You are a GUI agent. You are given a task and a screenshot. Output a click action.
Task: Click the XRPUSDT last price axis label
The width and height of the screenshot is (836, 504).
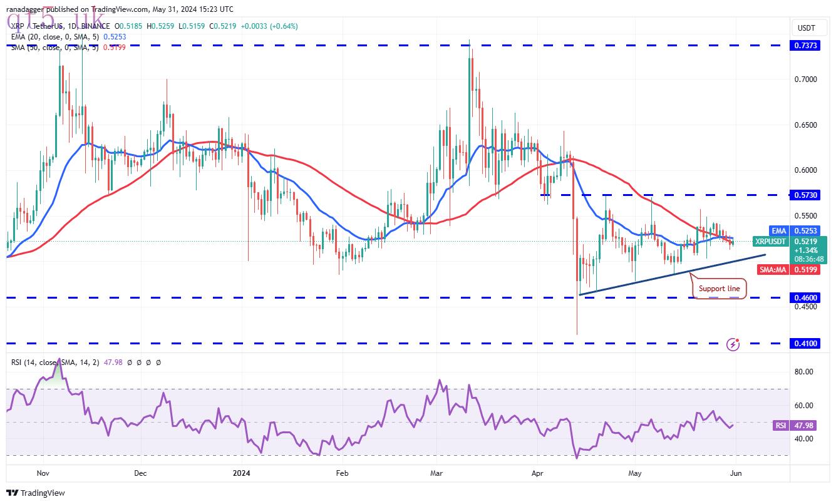coord(771,241)
